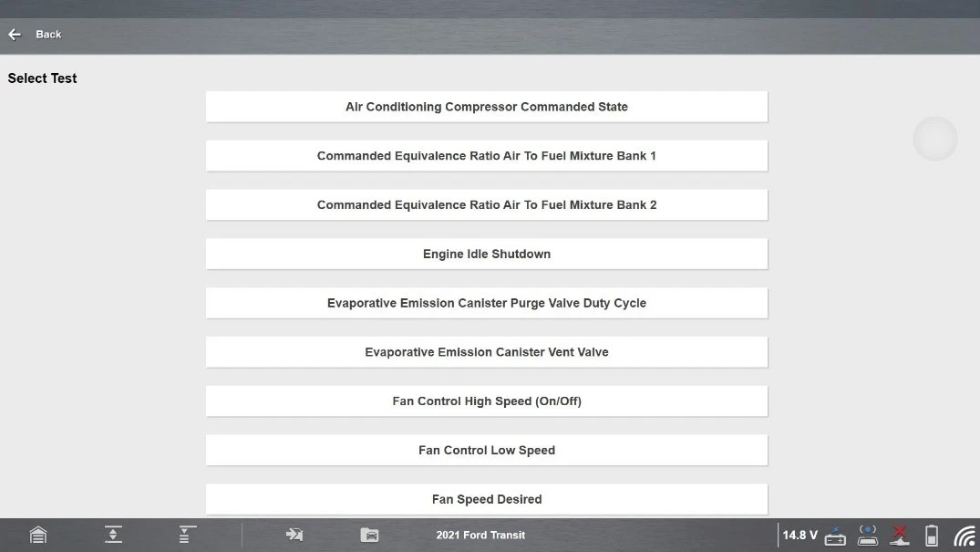Choose Commanded Equivalence Ratio Bank 2 test
The width and height of the screenshot is (980, 552).
pyautogui.click(x=487, y=205)
